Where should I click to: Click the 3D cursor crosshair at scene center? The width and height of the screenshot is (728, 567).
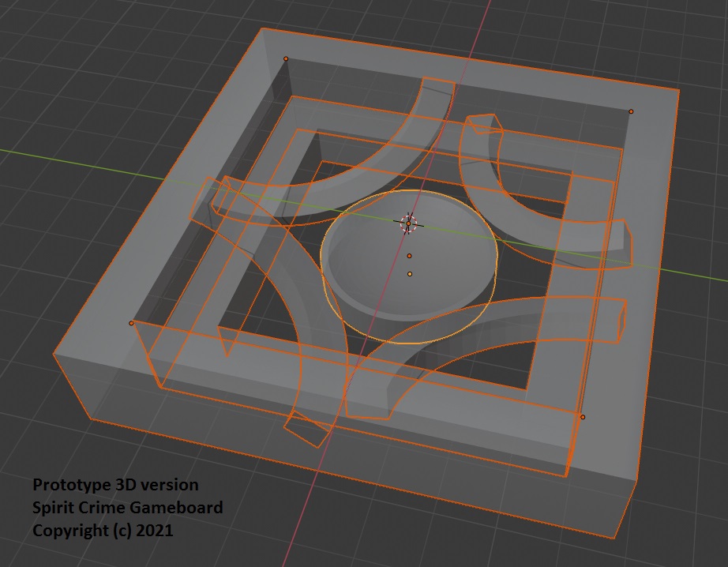pos(408,223)
